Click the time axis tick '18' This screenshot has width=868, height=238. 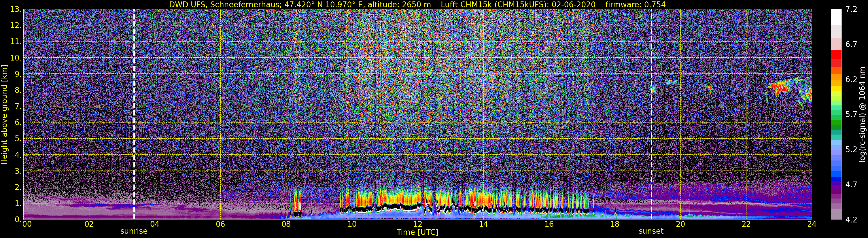coord(614,224)
